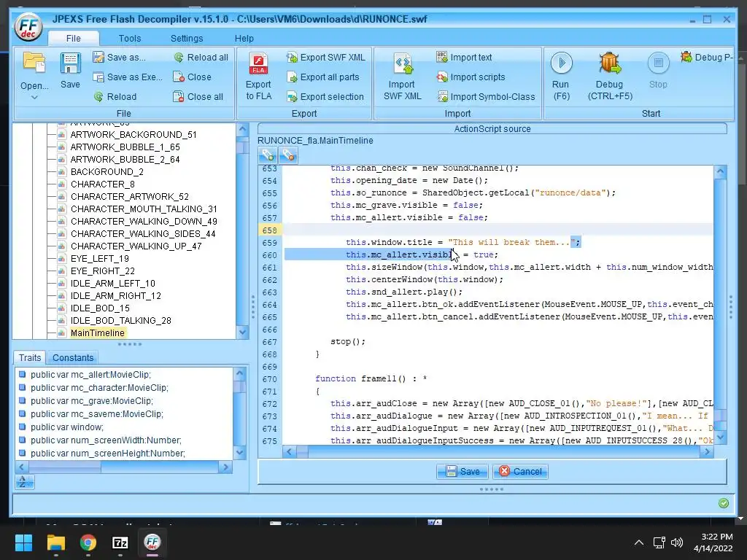Open the Help ribbon tab

[x=244, y=38]
